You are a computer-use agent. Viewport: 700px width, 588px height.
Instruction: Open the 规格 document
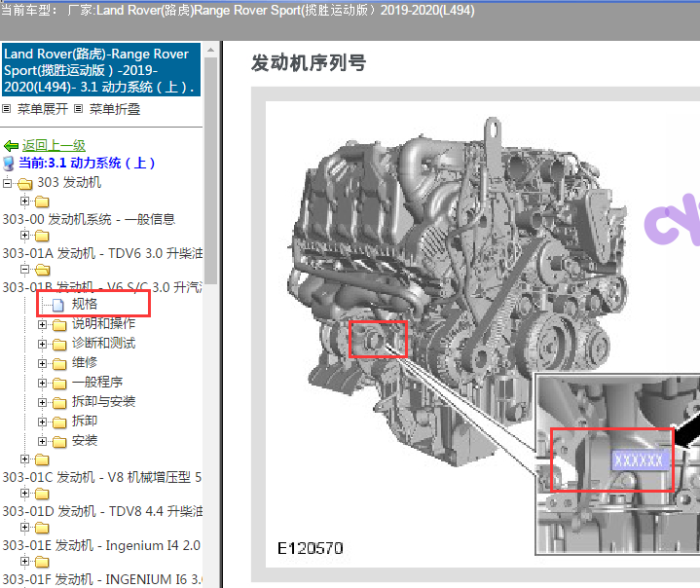click(x=85, y=304)
